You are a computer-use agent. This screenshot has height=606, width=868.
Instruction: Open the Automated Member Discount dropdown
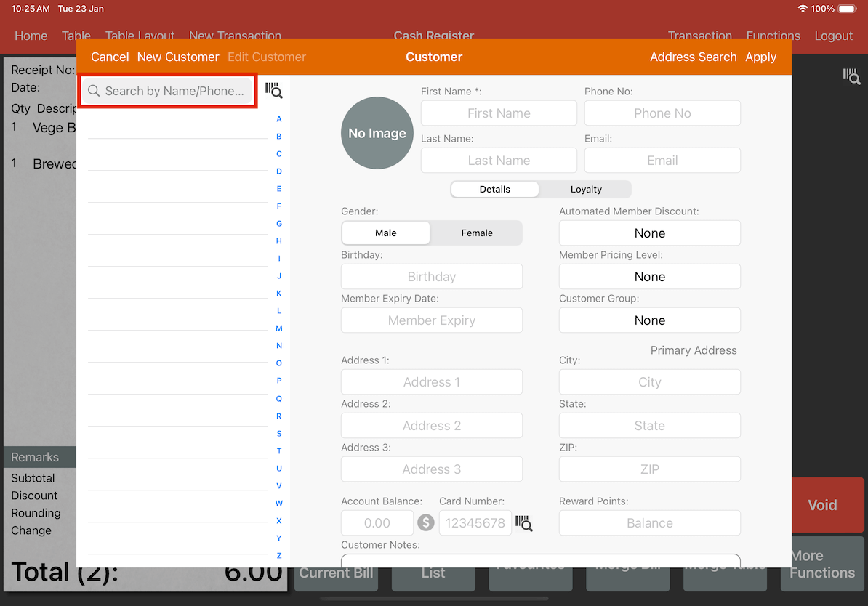click(649, 233)
